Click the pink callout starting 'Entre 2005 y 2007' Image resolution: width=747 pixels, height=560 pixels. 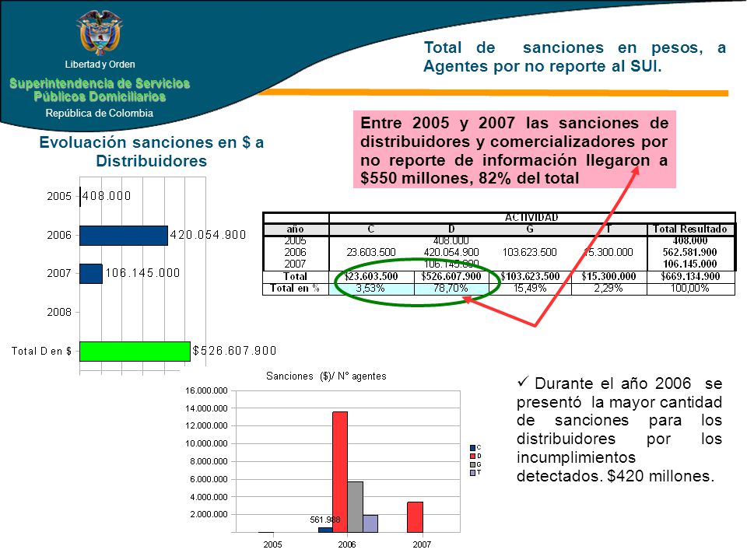point(514,149)
